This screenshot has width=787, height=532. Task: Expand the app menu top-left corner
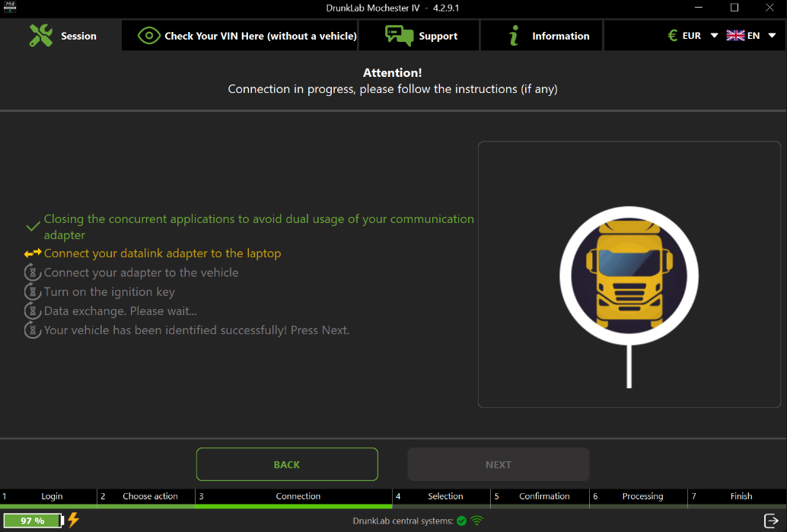click(10, 8)
